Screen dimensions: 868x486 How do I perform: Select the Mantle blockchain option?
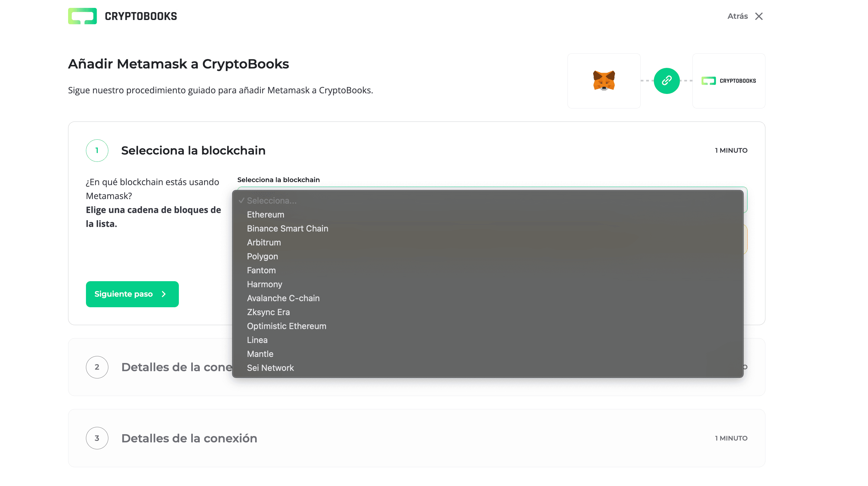tap(260, 354)
